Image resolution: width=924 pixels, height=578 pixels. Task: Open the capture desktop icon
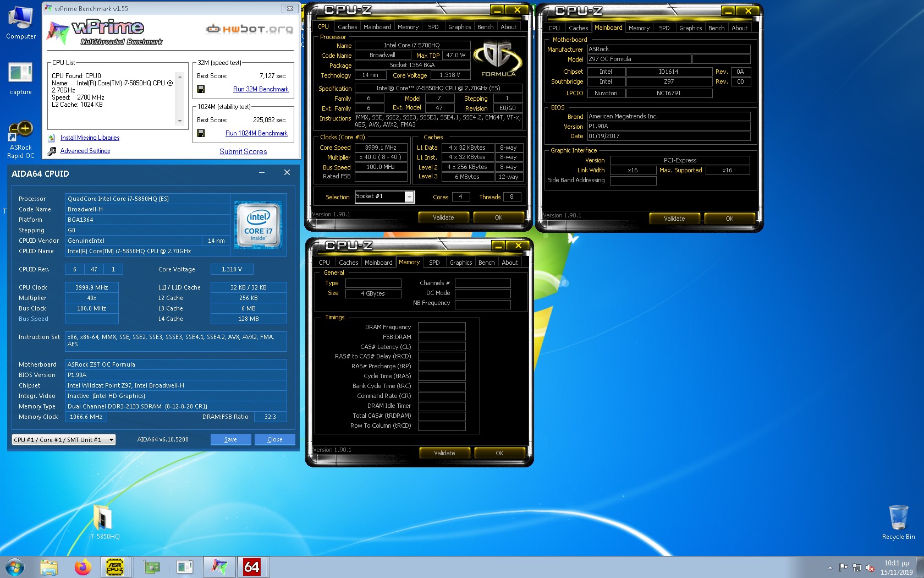20,78
